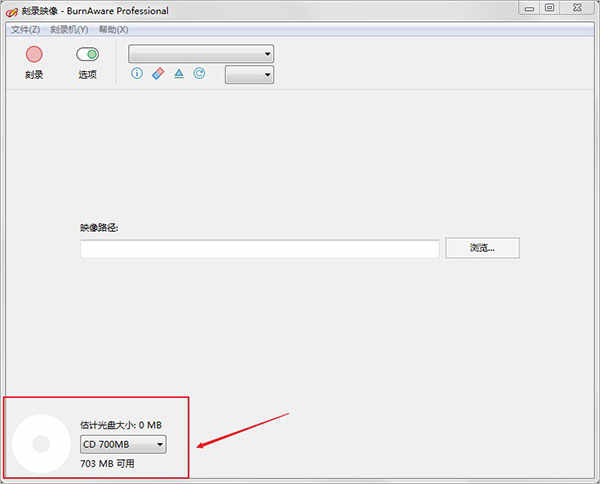Click the BurnAware app icon in title bar

(x=12, y=11)
